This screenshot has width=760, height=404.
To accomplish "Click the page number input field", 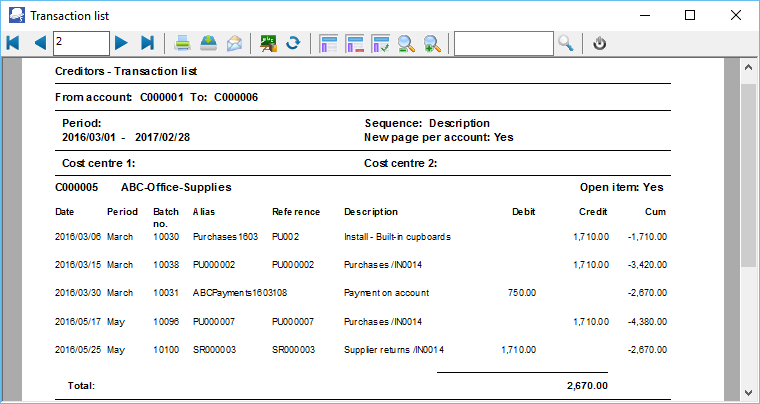I will 80,43.
